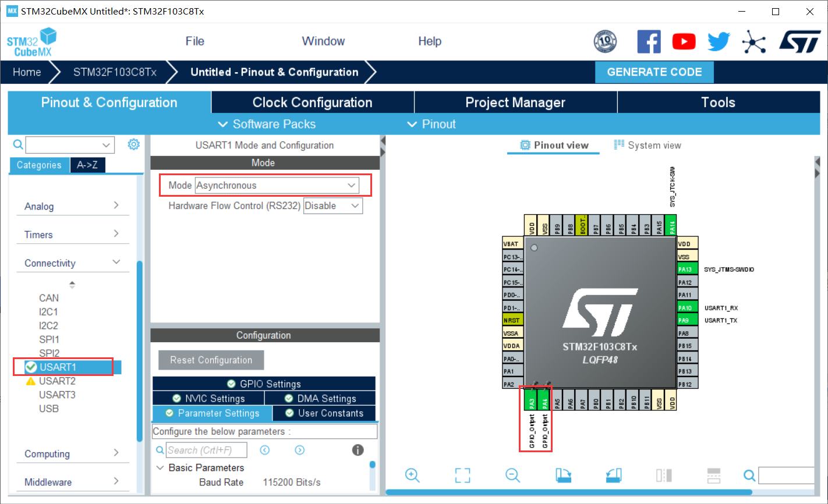Open the Facebook icon link
The image size is (828, 504).
coord(649,42)
